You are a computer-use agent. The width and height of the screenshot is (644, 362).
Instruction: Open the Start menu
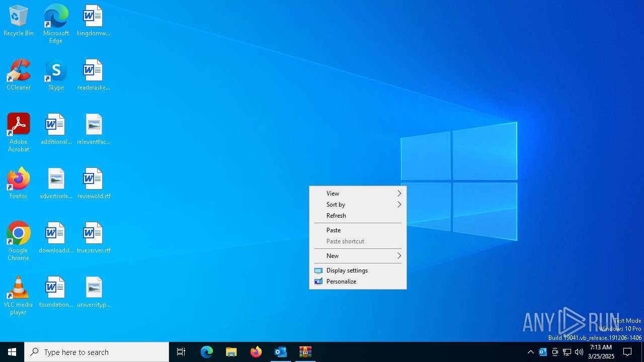12,352
